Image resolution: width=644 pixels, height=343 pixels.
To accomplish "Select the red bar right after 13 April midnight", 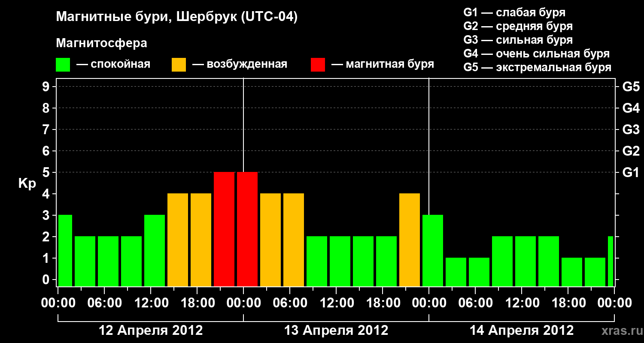I will click(x=247, y=229).
